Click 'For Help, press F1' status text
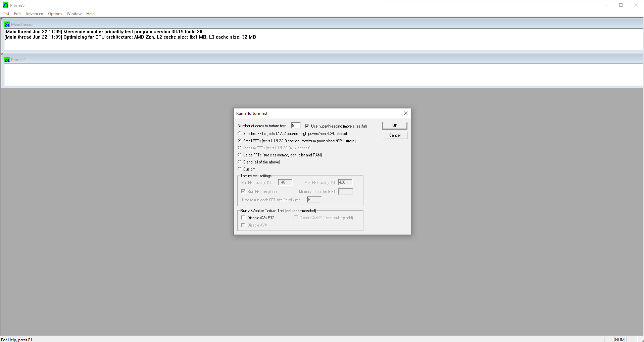Image resolution: width=644 pixels, height=342 pixels. (x=17, y=340)
